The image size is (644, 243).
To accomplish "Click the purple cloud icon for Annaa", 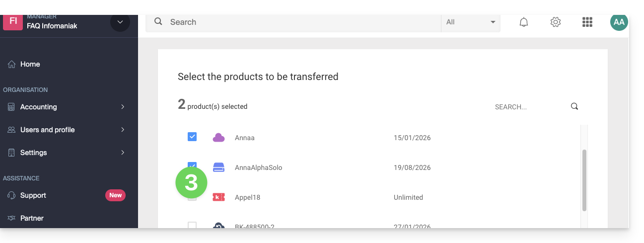I will 218,138.
